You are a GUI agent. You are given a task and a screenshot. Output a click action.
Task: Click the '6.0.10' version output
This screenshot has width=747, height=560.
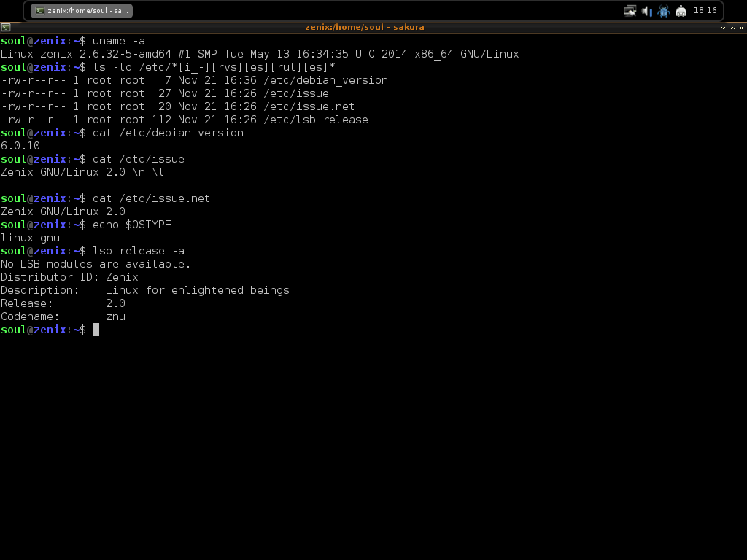click(x=20, y=146)
